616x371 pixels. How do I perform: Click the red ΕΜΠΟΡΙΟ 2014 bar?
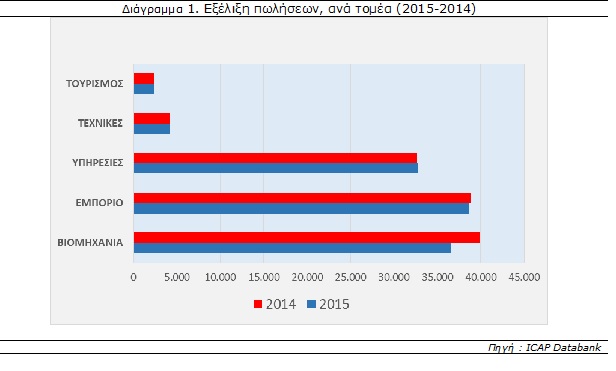[x=302, y=198]
